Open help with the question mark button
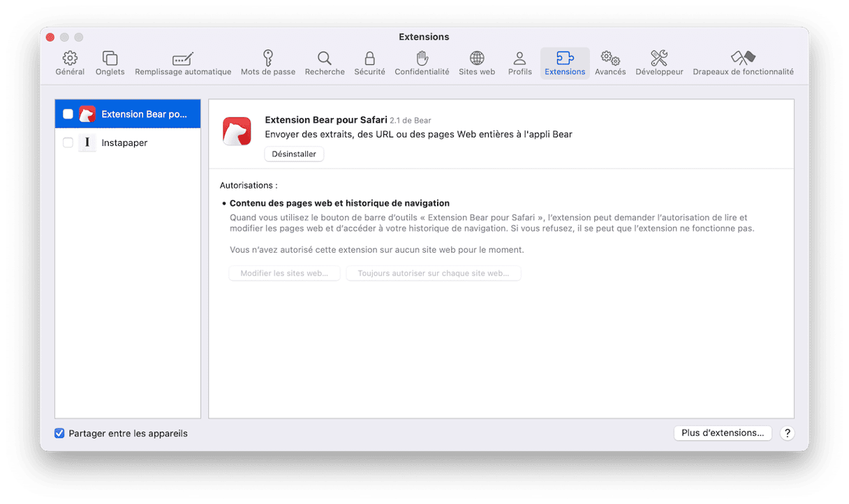This screenshot has width=849, height=504. click(787, 433)
